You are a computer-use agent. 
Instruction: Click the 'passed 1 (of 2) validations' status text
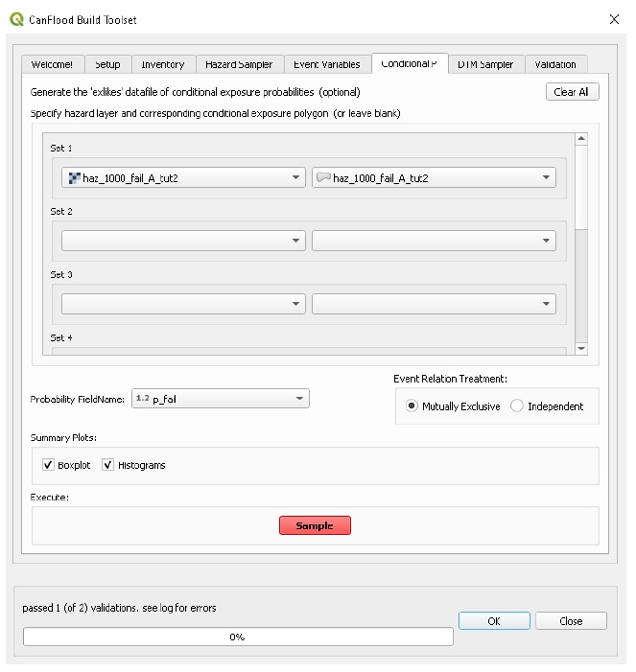[119, 608]
